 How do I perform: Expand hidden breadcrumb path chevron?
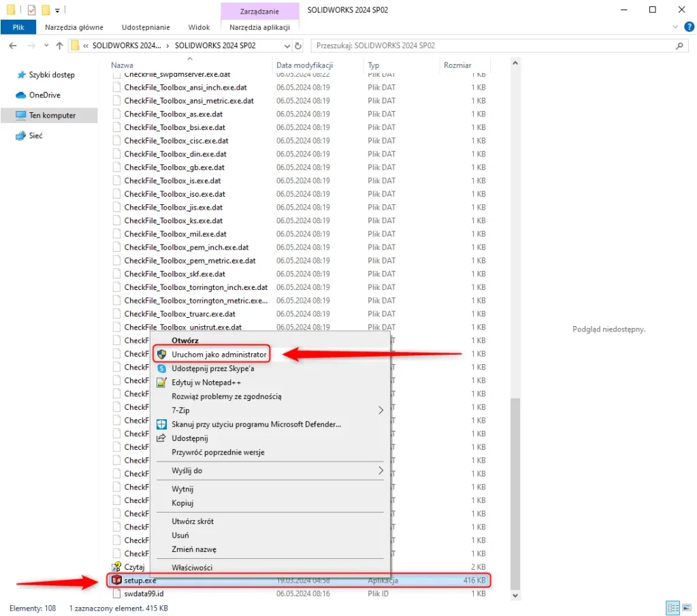click(x=85, y=46)
